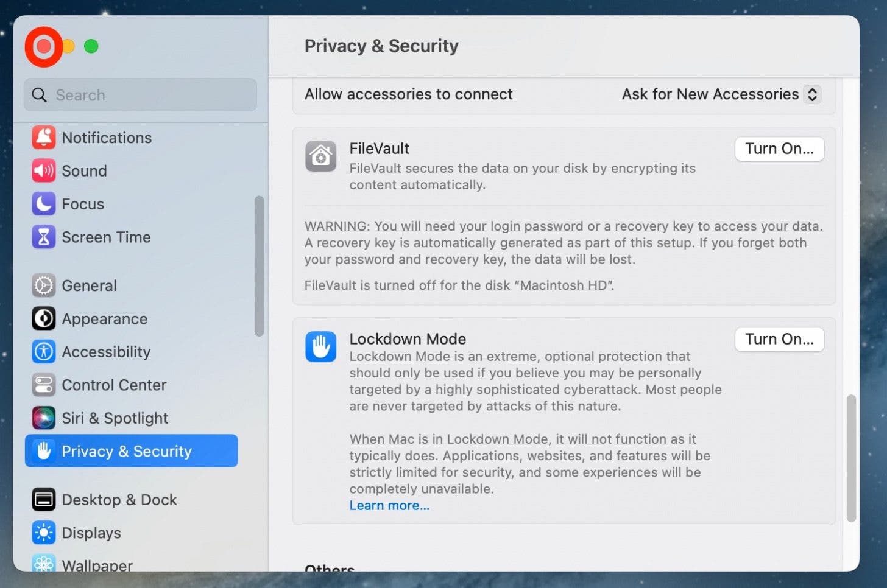Click the WARNING paragraph about recovery key
The height and width of the screenshot is (588, 887).
564,243
